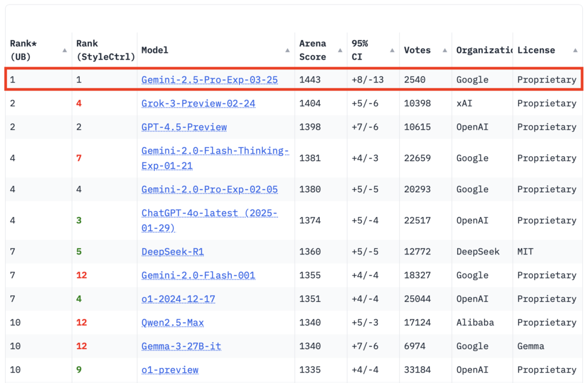Click StyleCtrl rank 5 in green
This screenshot has height=383, width=588.
point(79,252)
